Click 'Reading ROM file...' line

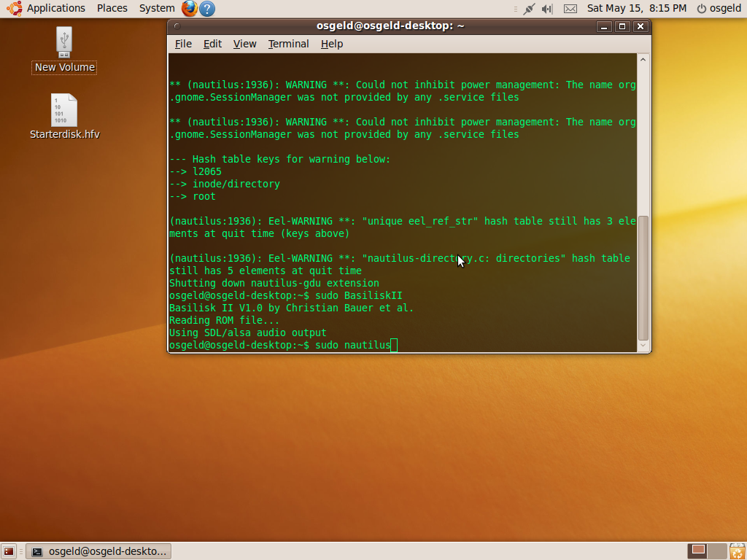pos(224,321)
